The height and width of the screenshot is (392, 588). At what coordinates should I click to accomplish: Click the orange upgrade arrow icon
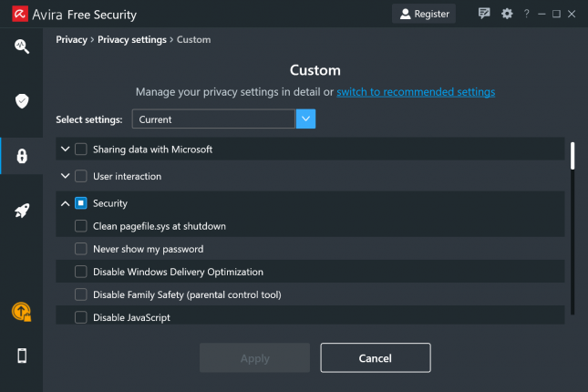pos(21,312)
